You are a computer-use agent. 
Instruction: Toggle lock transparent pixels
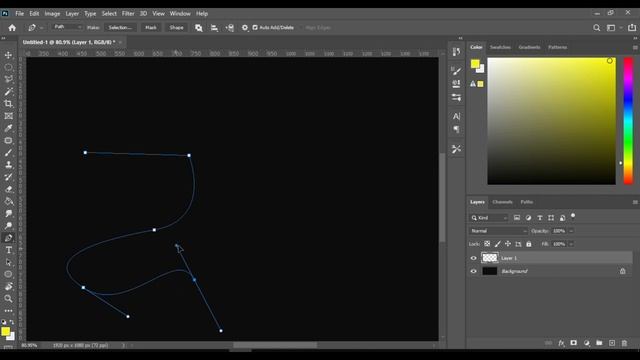pos(487,244)
